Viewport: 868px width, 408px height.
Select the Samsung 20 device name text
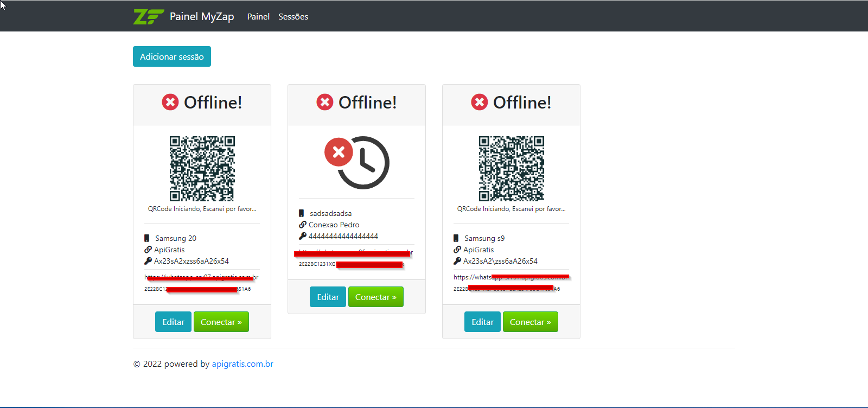tap(176, 238)
